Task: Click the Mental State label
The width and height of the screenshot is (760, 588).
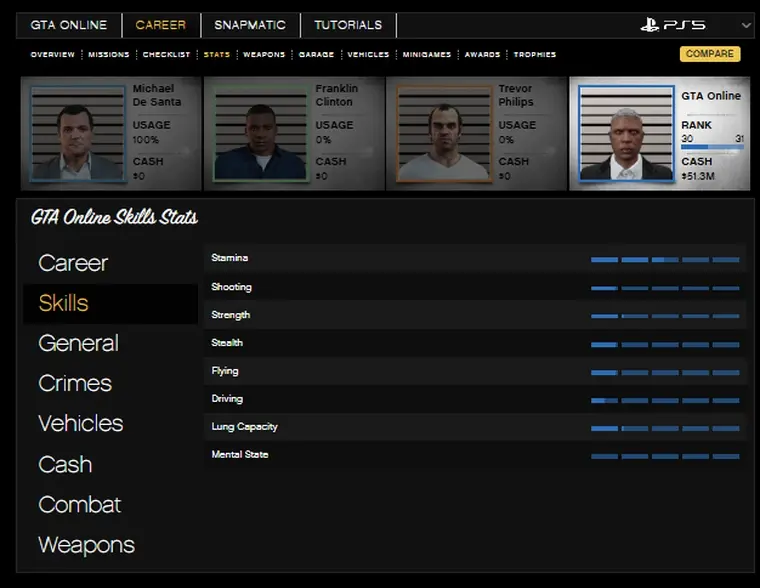Action: pyautogui.click(x=240, y=455)
